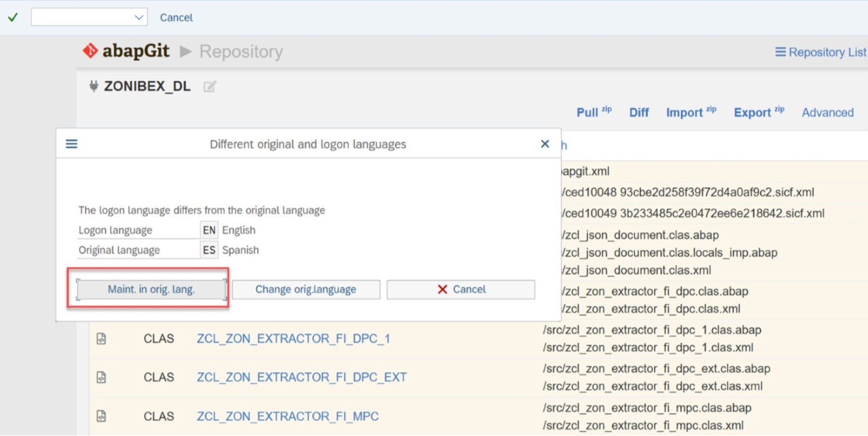Click zcl_zon_extractor_fi_mpc.clas.abap file path
Image resolution: width=868 pixels, height=436 pixels.
point(647,408)
